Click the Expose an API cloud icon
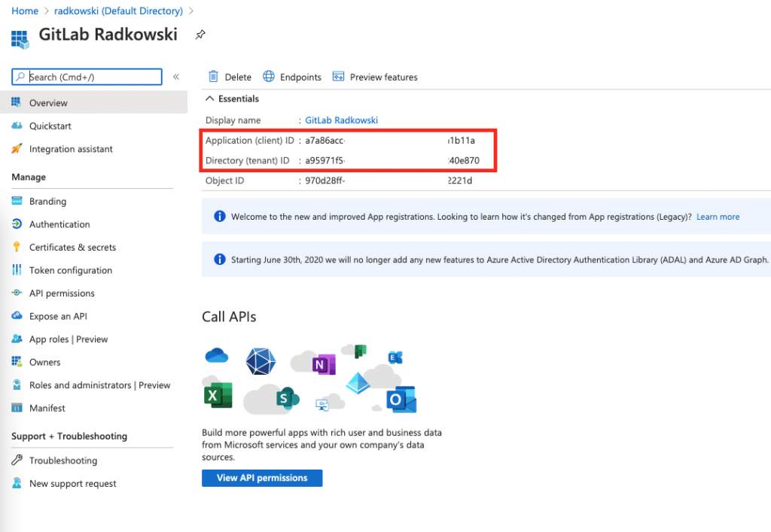The width and height of the screenshot is (771, 532). (17, 315)
